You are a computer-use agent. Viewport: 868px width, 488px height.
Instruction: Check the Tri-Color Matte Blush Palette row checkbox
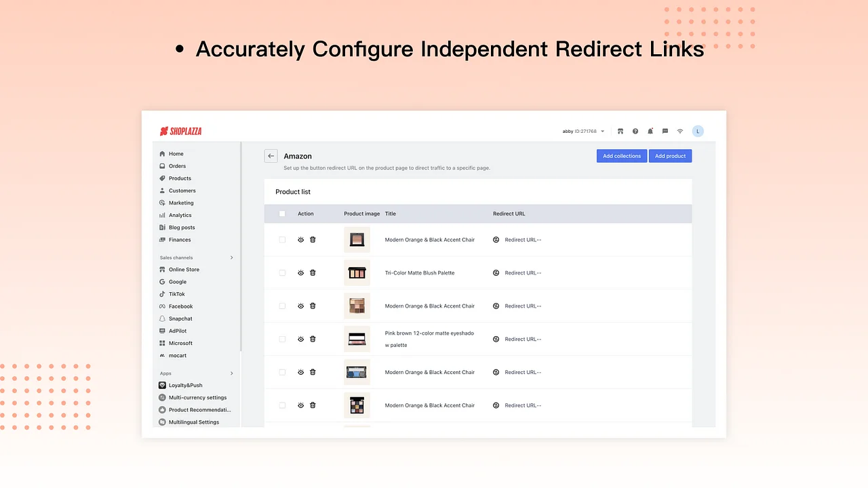[x=282, y=272]
